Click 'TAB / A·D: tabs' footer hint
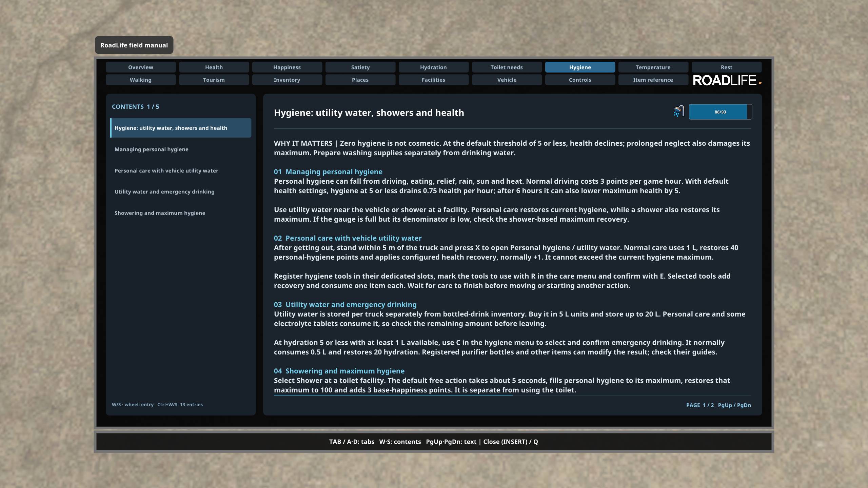Image resolution: width=868 pixels, height=488 pixels. (x=352, y=442)
